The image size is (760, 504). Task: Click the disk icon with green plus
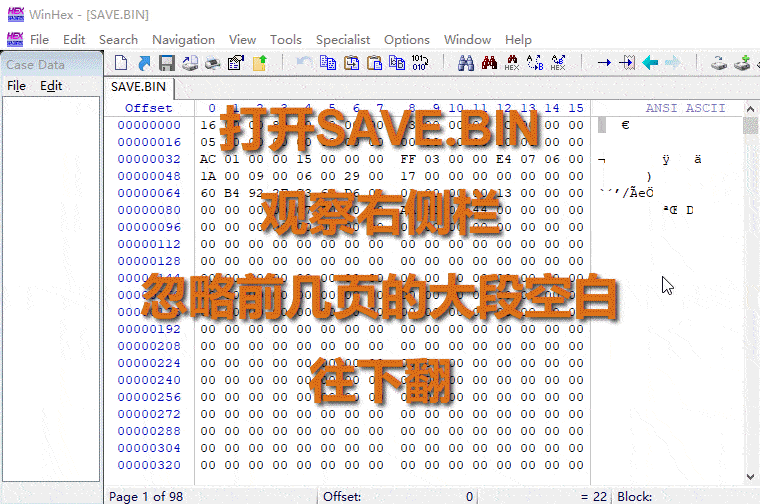(742, 63)
